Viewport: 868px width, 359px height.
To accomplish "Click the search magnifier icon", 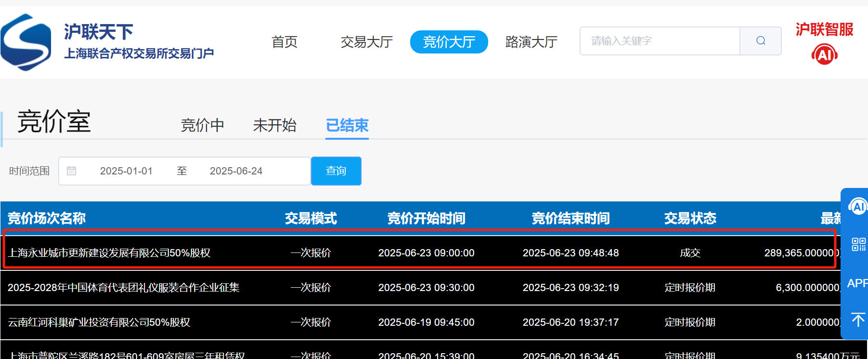I will 761,41.
